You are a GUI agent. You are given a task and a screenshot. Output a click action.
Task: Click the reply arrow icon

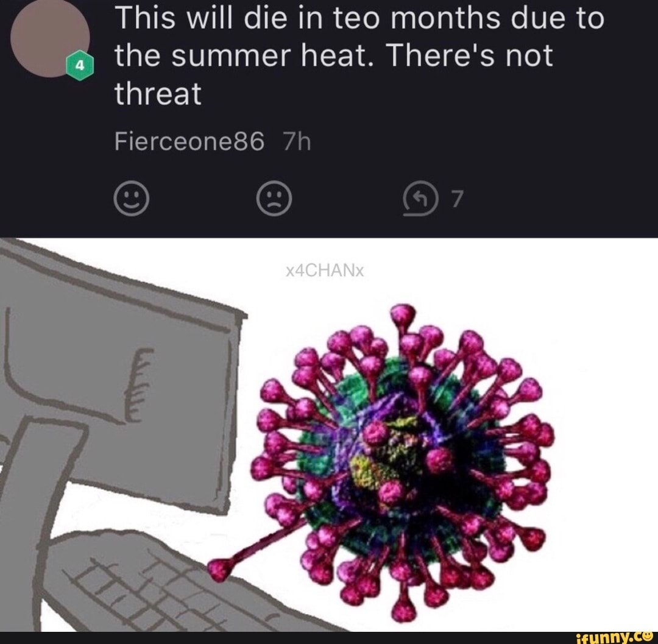(x=420, y=199)
